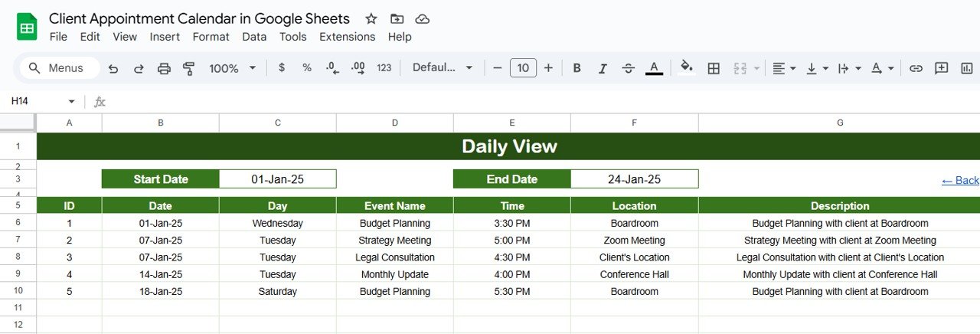The width and height of the screenshot is (980, 334).
Task: Select the End Date value 24-Jan-25
Action: click(x=634, y=179)
